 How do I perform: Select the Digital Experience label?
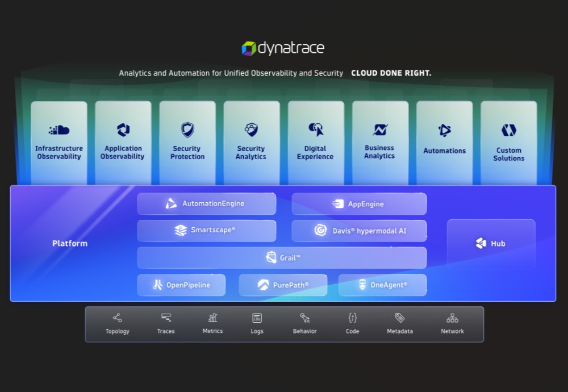315,152
